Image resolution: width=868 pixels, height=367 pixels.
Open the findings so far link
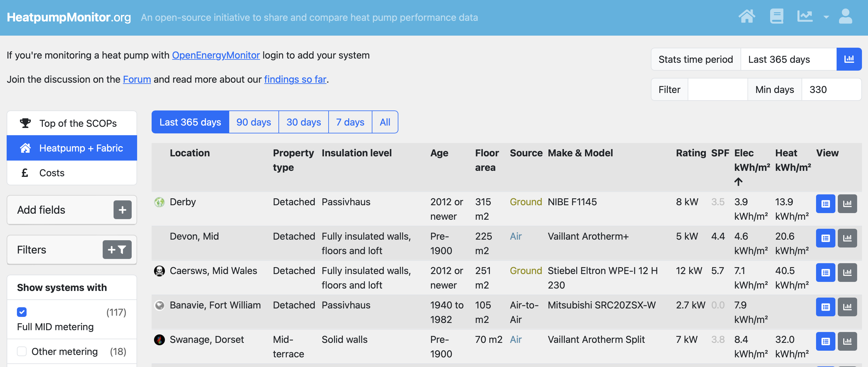pyautogui.click(x=295, y=79)
